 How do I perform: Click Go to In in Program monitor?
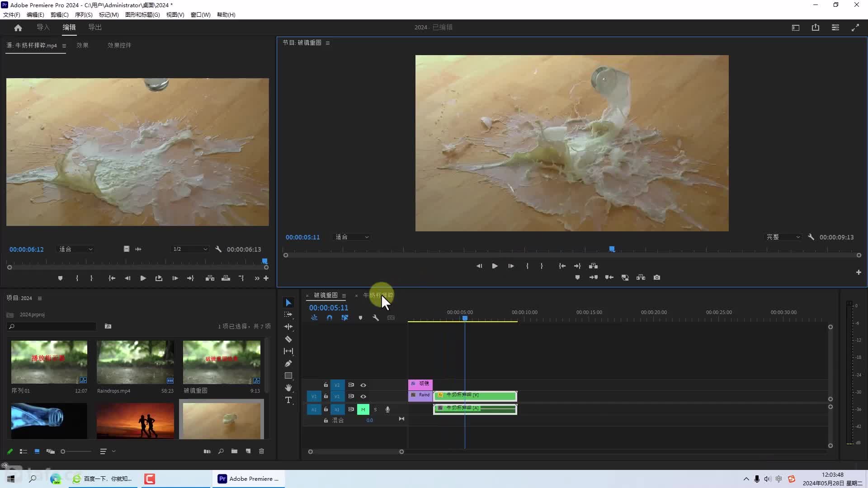562,266
